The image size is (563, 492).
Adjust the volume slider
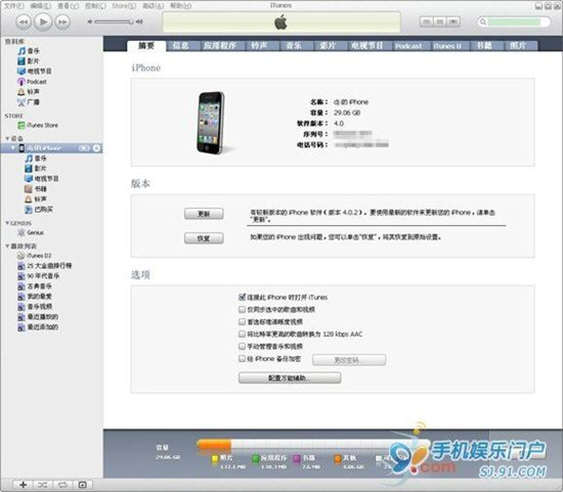tap(113, 22)
